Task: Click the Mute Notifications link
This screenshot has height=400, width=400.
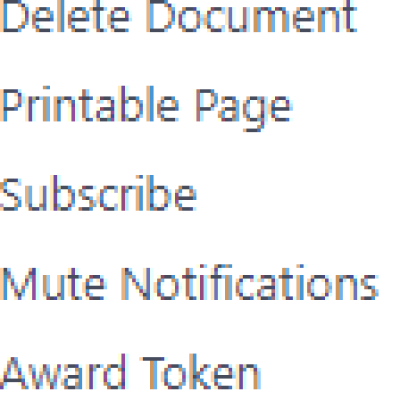Action: tap(189, 283)
